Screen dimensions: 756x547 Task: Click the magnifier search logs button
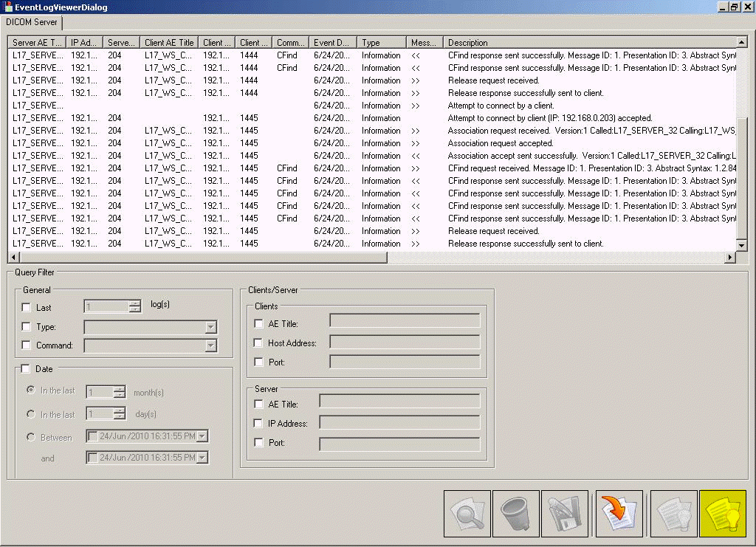pyautogui.click(x=467, y=514)
